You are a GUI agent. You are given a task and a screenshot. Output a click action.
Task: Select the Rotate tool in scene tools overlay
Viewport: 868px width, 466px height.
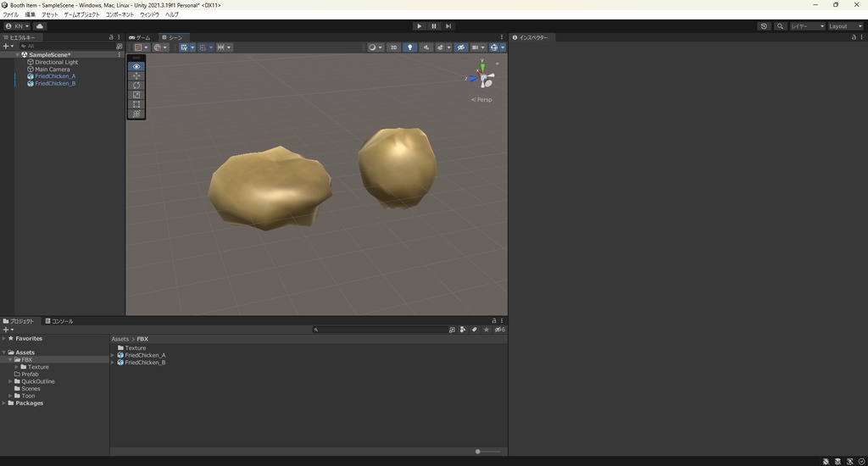point(136,86)
